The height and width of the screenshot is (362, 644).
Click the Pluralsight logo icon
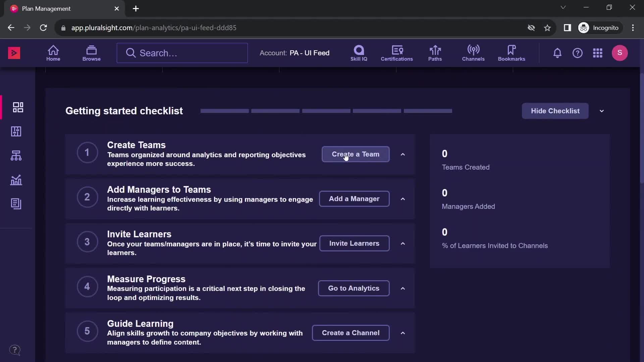click(14, 53)
